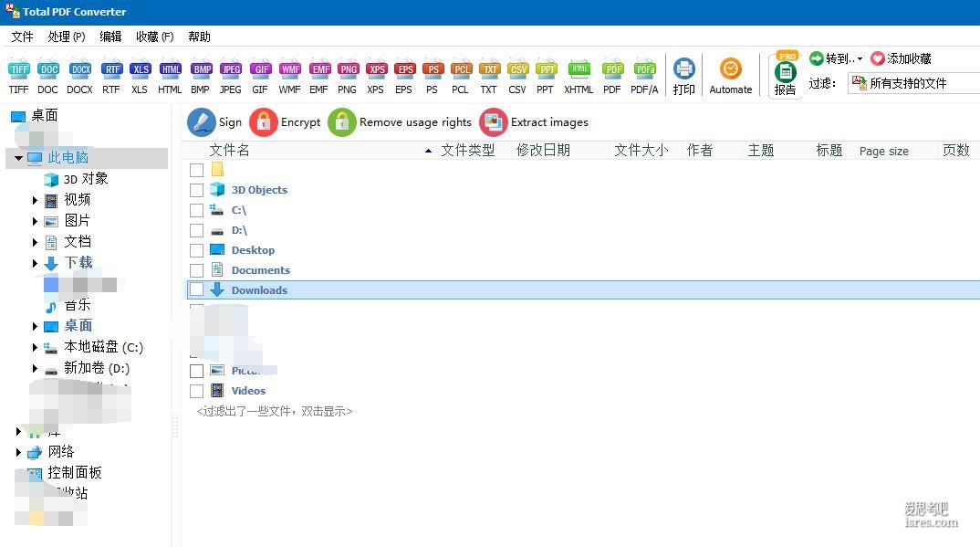Select PDF output icon
The width and height of the screenshot is (980, 547).
tap(612, 77)
